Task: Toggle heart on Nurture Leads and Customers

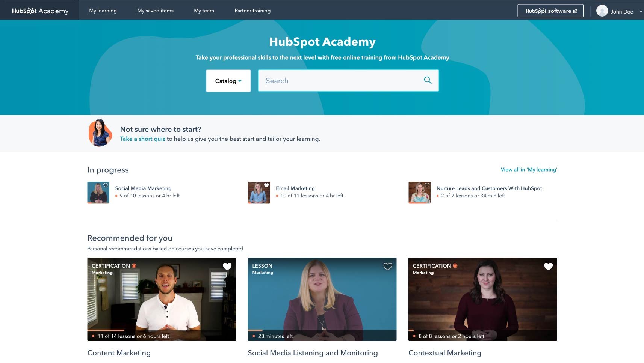Action: 427,185
